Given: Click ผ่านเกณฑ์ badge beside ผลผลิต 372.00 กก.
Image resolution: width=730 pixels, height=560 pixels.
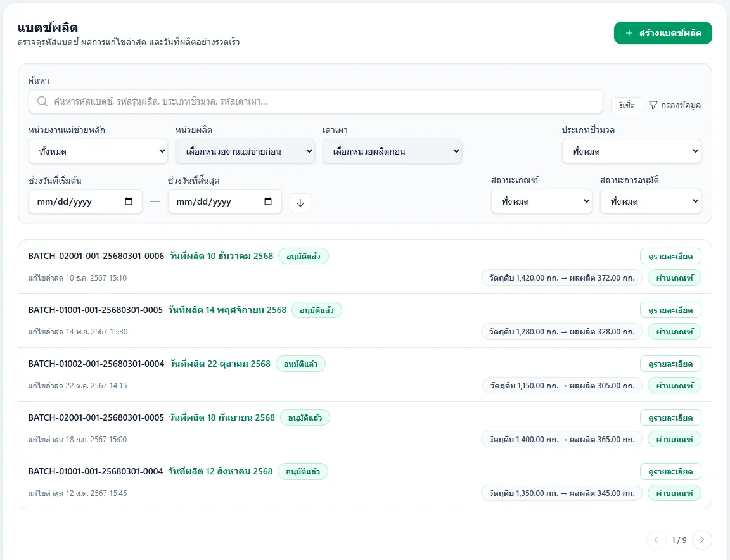Looking at the screenshot, I should click(675, 278).
